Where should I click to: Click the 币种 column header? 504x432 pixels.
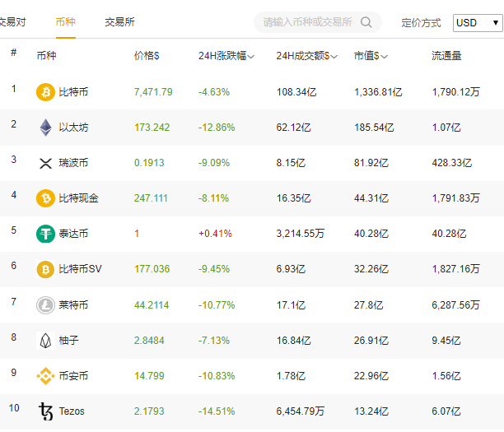click(x=46, y=56)
